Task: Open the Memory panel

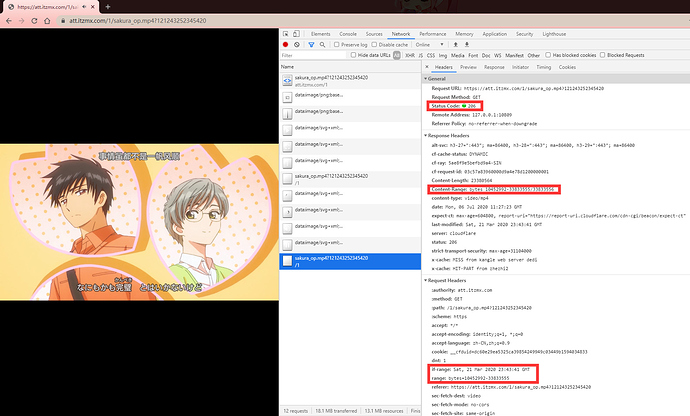Action: [464, 34]
